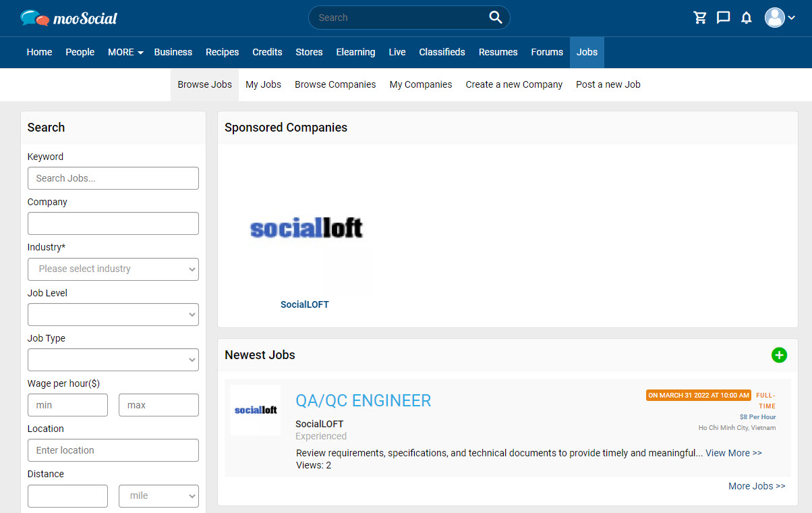
Task: Switch to the Browse Jobs tab
Action: (x=204, y=84)
